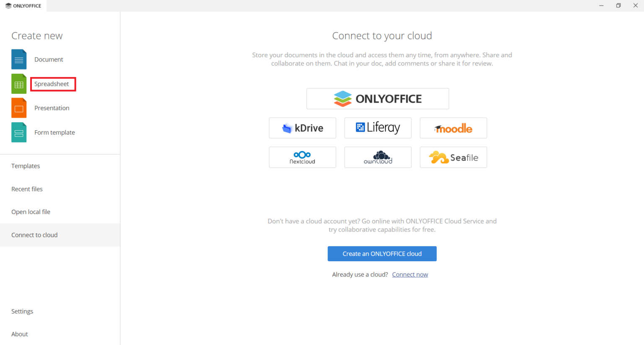Connect to Seafile
Screen dimensions: 644x345
tap(453, 157)
